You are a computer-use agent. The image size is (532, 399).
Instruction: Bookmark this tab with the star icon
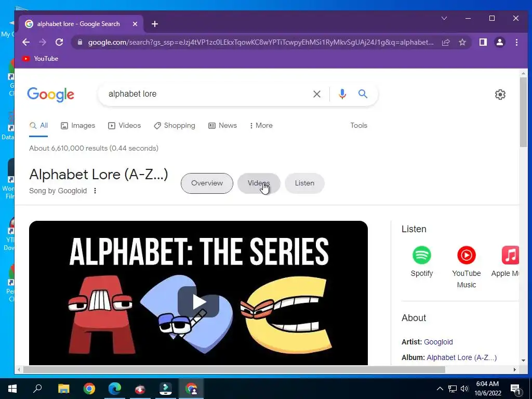point(462,42)
